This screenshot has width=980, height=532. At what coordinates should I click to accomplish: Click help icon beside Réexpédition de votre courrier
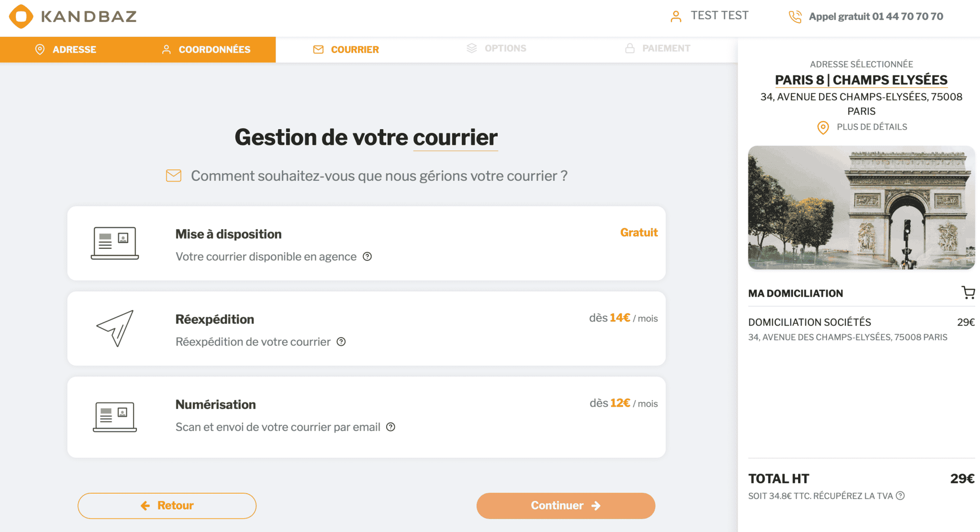(x=341, y=342)
